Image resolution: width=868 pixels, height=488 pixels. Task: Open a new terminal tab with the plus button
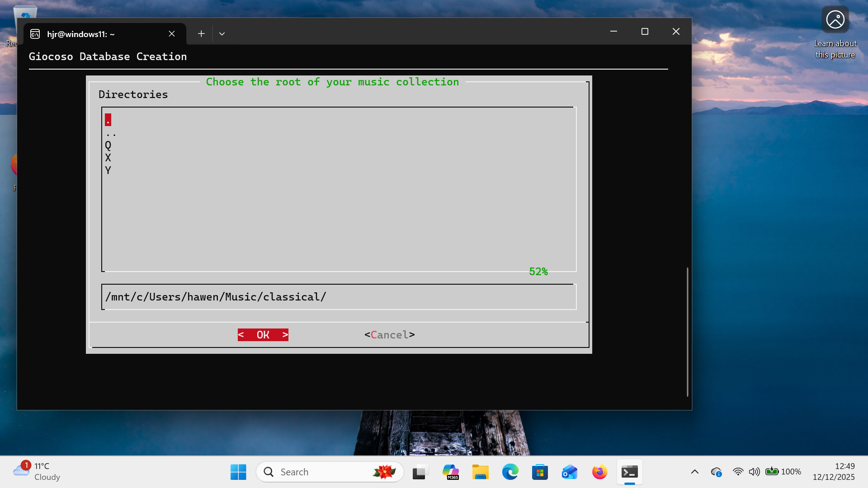[x=201, y=33]
